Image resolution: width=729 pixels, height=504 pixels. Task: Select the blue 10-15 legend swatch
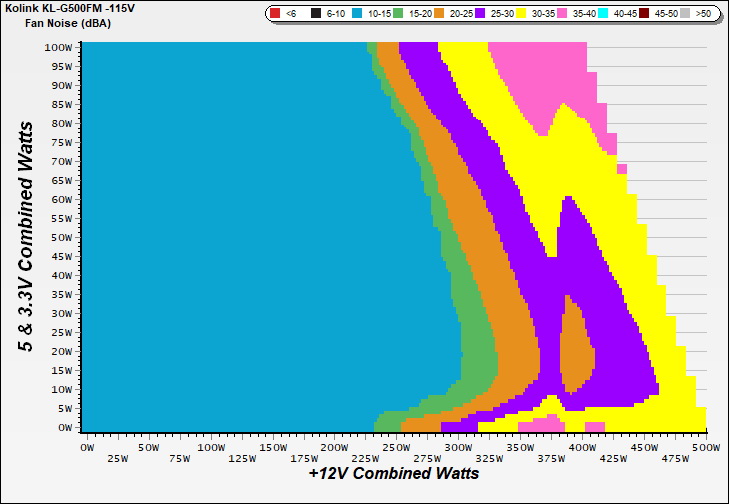pyautogui.click(x=355, y=14)
